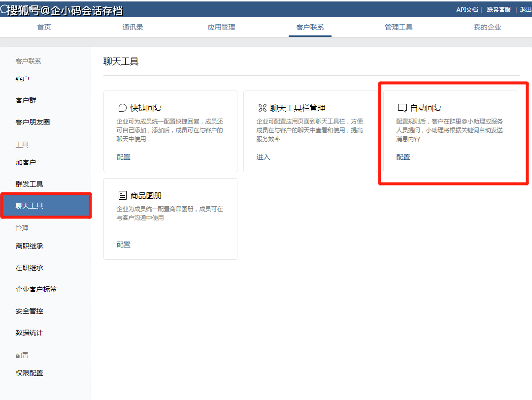The image size is (532, 400).
Task: Open 客户朋友圈 from the sidebar
Action: pyautogui.click(x=31, y=122)
